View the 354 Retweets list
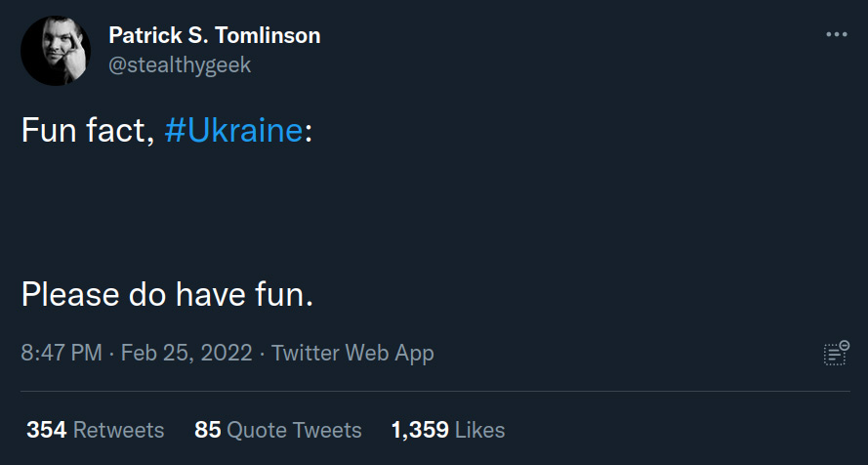Screen dimensions: 868x465 click(x=95, y=430)
